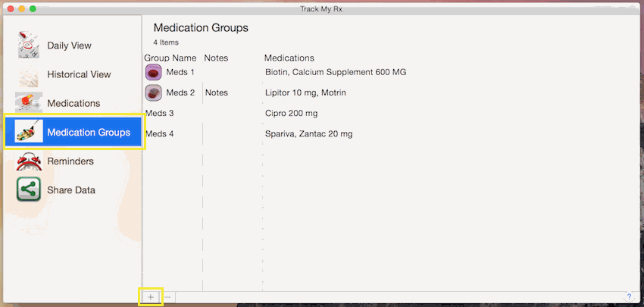Select Meds 1 purple pill icon
Image resolution: width=644 pixels, height=307 pixels.
coord(154,72)
